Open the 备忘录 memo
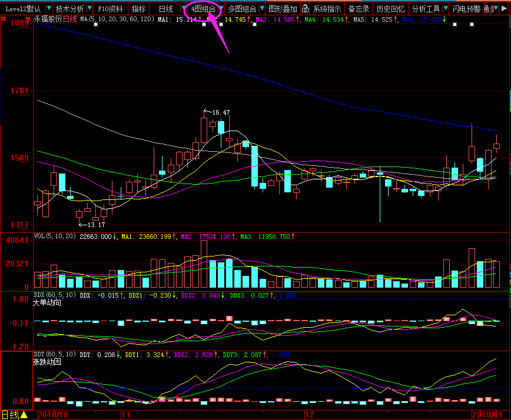 coord(359,9)
